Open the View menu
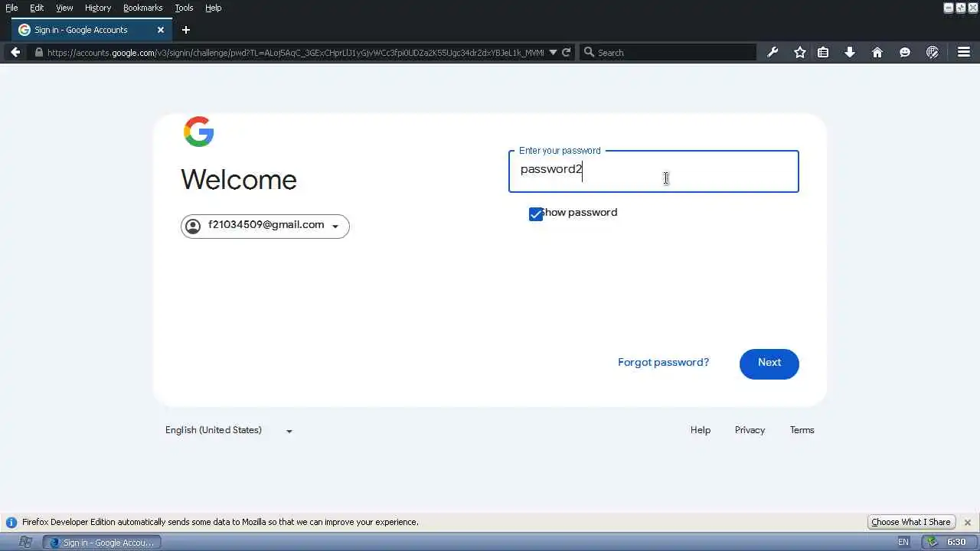The width and height of the screenshot is (980, 551). [x=64, y=8]
